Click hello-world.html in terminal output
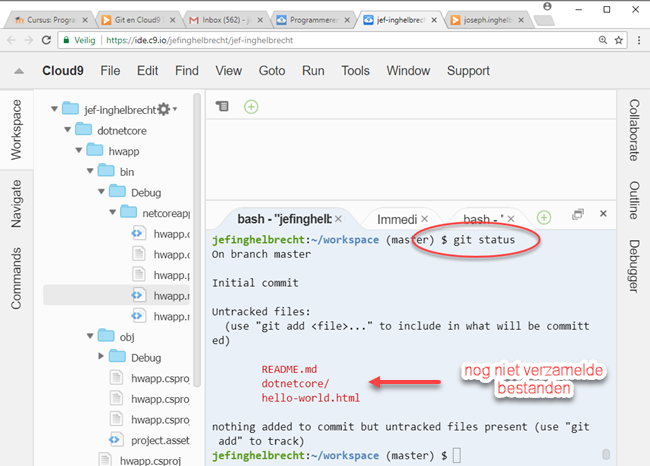 [x=310, y=398]
